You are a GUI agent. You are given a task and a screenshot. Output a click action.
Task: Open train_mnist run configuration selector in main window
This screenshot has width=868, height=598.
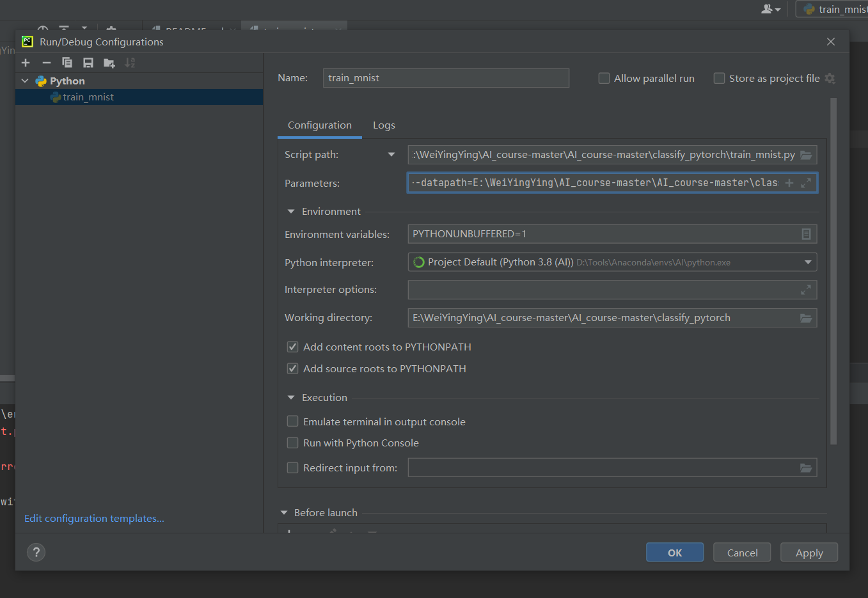(x=832, y=9)
